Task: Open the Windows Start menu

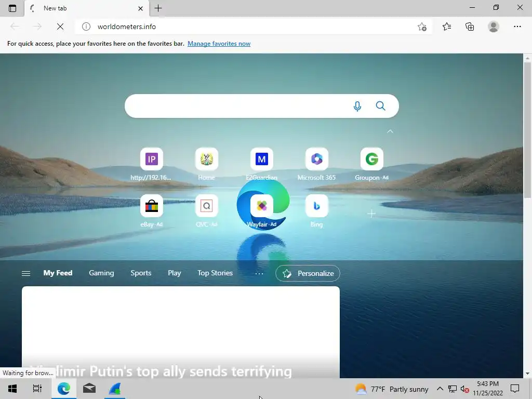Action: [12, 389]
